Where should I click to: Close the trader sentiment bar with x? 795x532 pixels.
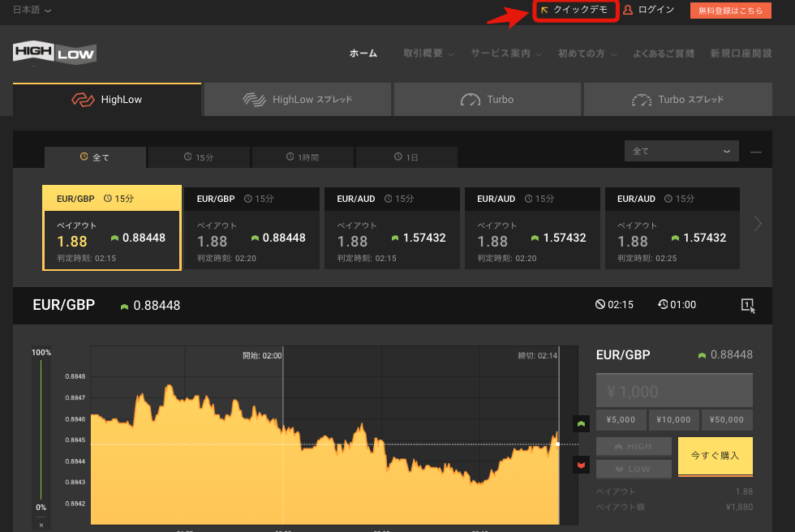[41, 525]
